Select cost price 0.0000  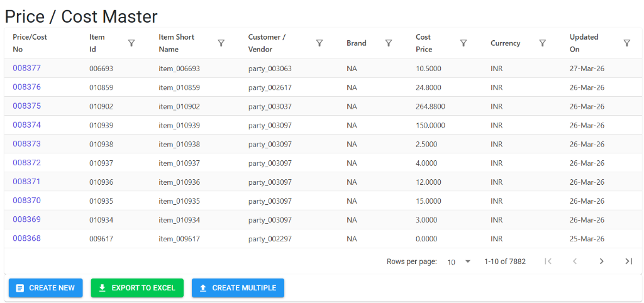tap(426, 238)
